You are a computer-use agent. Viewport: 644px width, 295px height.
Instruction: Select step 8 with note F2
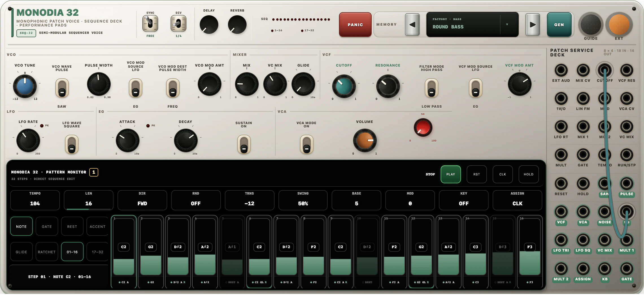(x=313, y=251)
